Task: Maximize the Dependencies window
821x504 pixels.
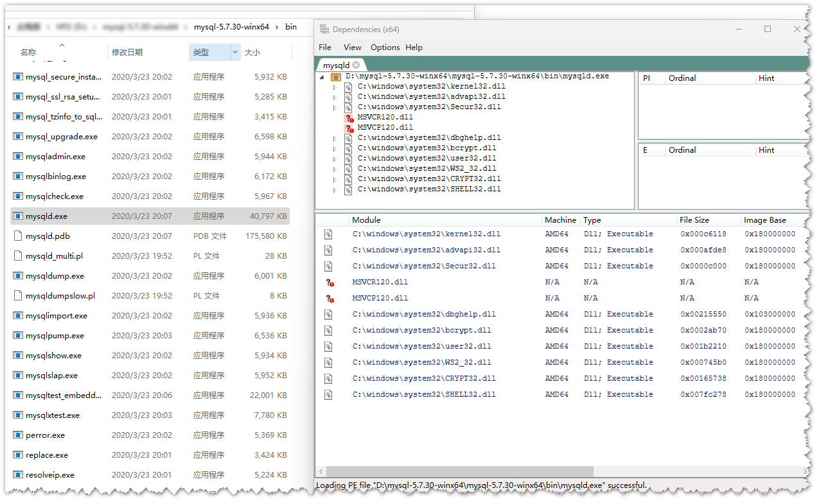Action: tap(768, 30)
